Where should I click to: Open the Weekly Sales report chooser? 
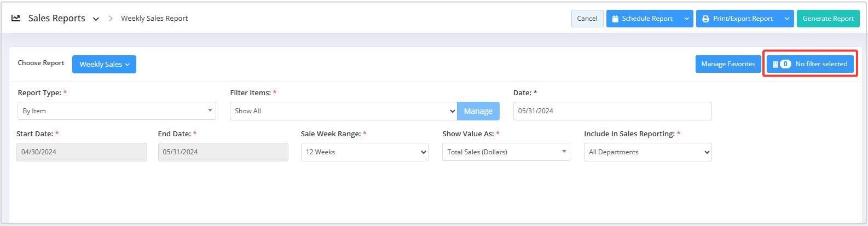pos(104,64)
